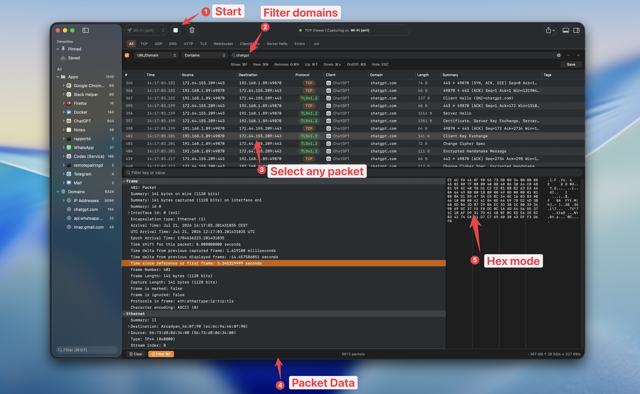Select row Encrypted Handshake Message
Image resolution: width=640 pixels, height=394 pixels.
pyautogui.click(x=353, y=151)
